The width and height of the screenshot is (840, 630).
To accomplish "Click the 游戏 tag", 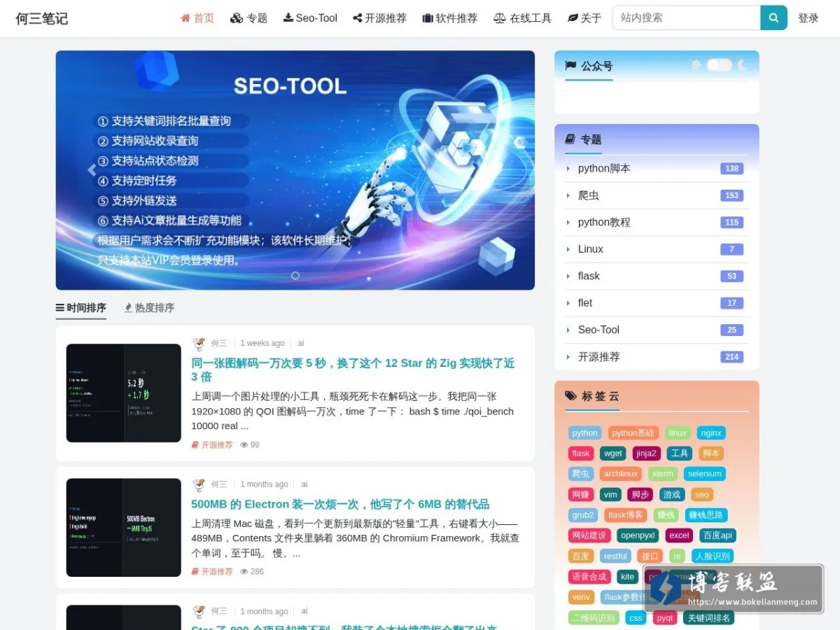I will coord(672,494).
